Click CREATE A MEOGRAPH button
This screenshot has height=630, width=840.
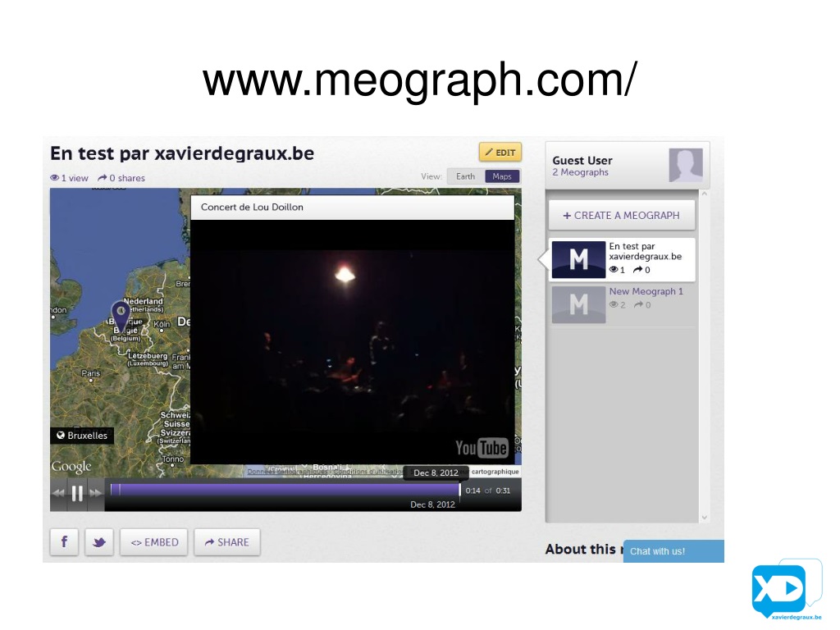pos(622,216)
